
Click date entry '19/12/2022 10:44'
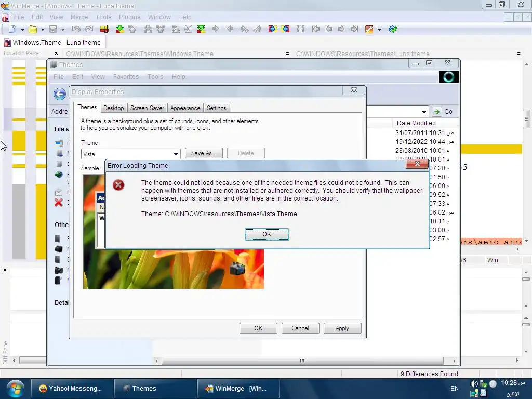(424, 141)
